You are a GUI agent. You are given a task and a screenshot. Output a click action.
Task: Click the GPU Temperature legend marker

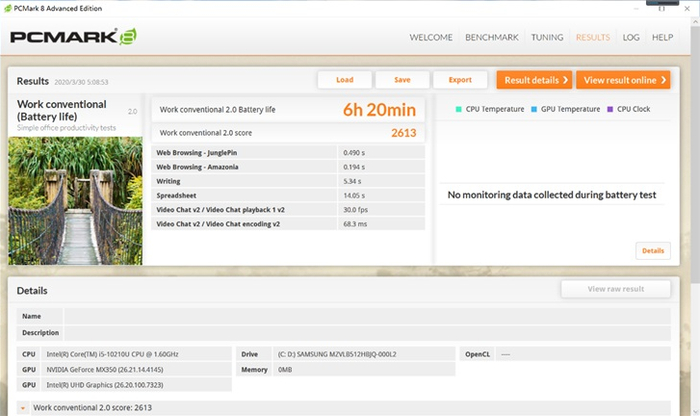(535, 109)
